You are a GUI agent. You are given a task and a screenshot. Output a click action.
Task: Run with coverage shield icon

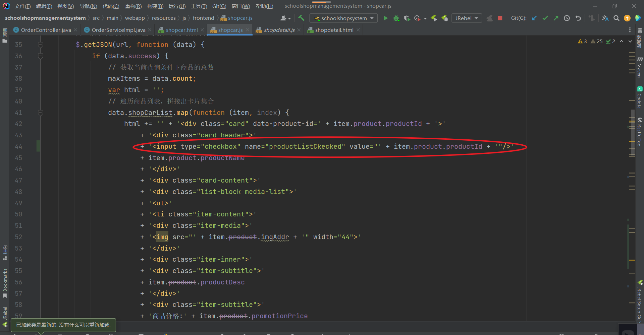click(x=407, y=18)
